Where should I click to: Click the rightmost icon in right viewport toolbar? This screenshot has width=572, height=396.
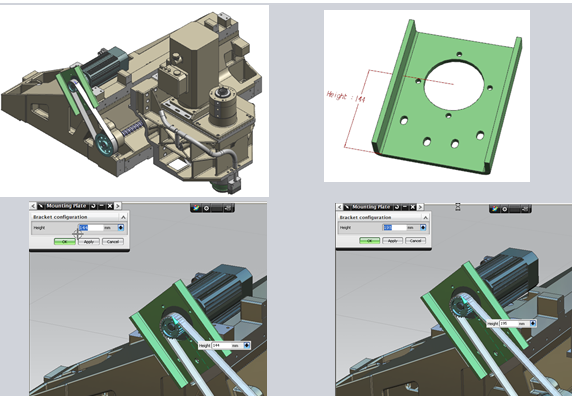click(525, 209)
